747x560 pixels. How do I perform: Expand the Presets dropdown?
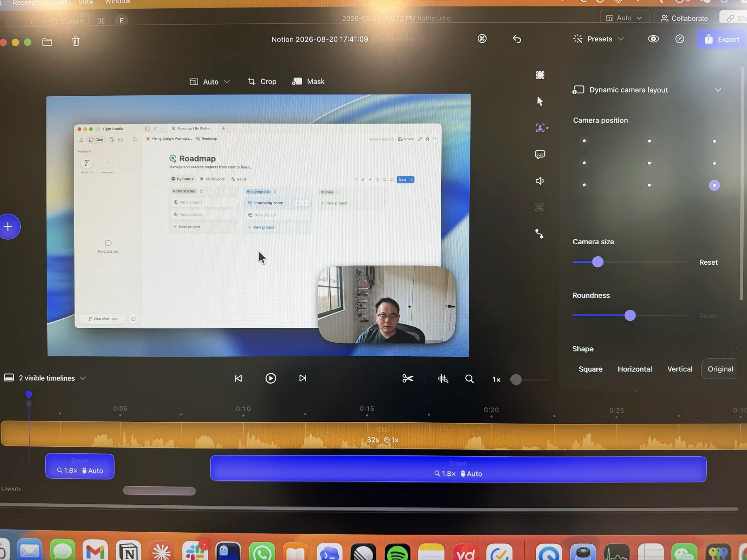[598, 39]
